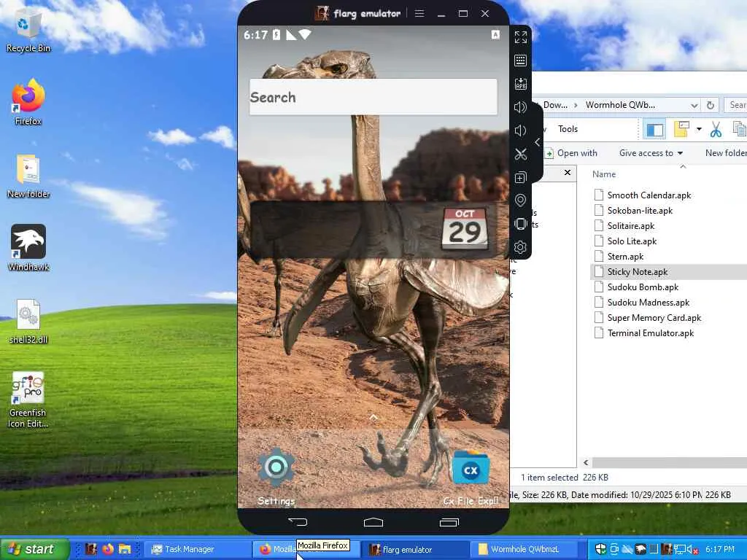This screenshot has height=560, width=747.
Task: Select the shell32.dll desktop file
Action: coord(28,322)
